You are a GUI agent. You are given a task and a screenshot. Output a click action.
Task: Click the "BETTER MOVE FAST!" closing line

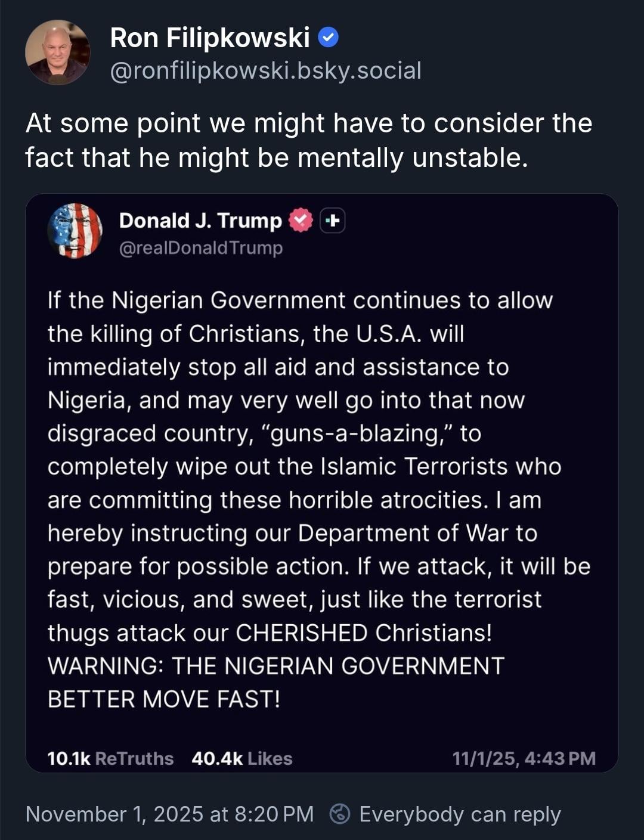(x=163, y=699)
